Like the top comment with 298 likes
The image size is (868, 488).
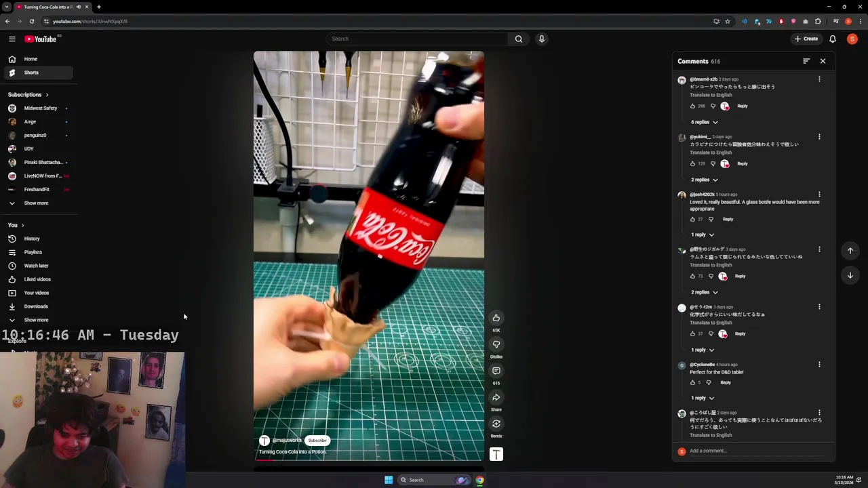coord(692,106)
